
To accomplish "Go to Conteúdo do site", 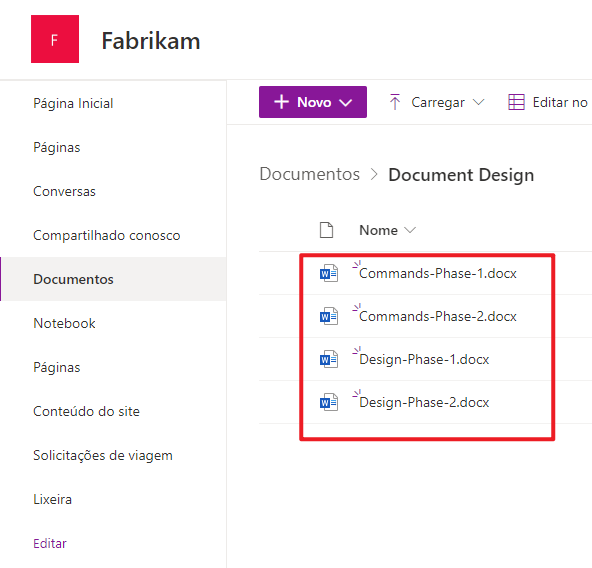I will [x=86, y=411].
